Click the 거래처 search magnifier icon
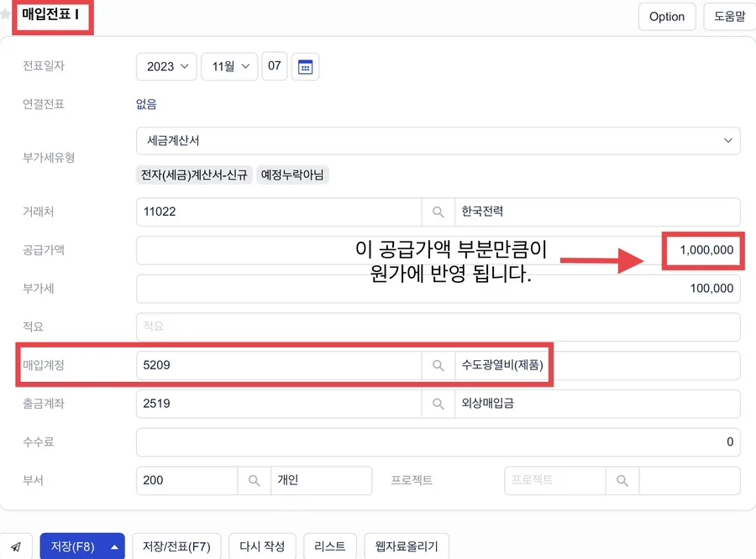The height and width of the screenshot is (559, 756). click(438, 212)
